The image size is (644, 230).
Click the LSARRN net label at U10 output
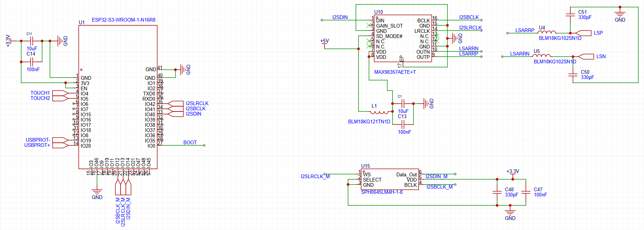[x=468, y=48]
